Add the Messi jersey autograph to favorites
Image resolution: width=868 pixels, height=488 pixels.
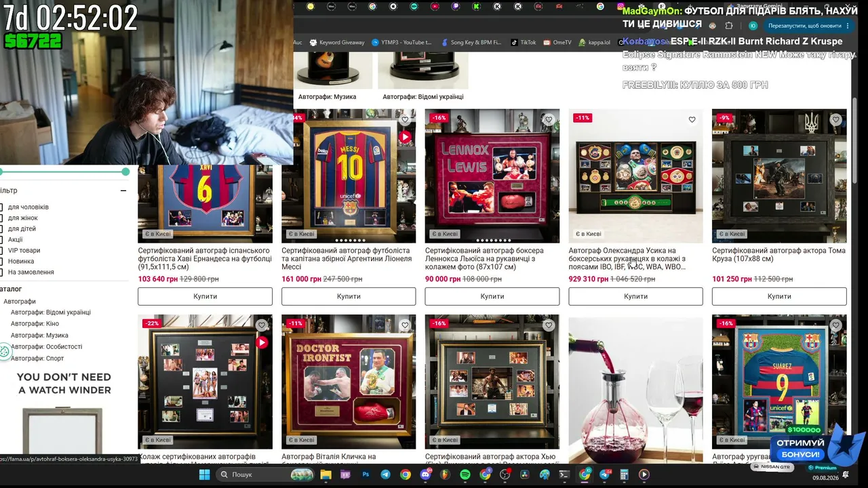[405, 120]
